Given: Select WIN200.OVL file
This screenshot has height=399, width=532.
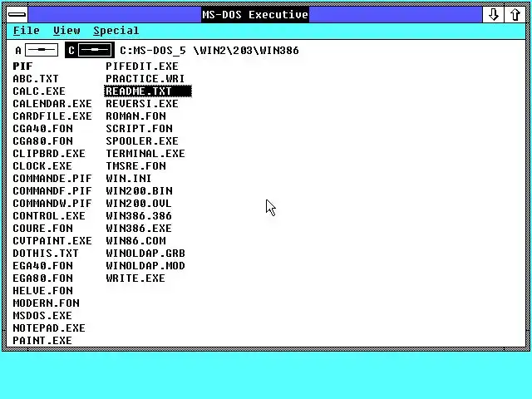Looking at the screenshot, I should 139,203.
